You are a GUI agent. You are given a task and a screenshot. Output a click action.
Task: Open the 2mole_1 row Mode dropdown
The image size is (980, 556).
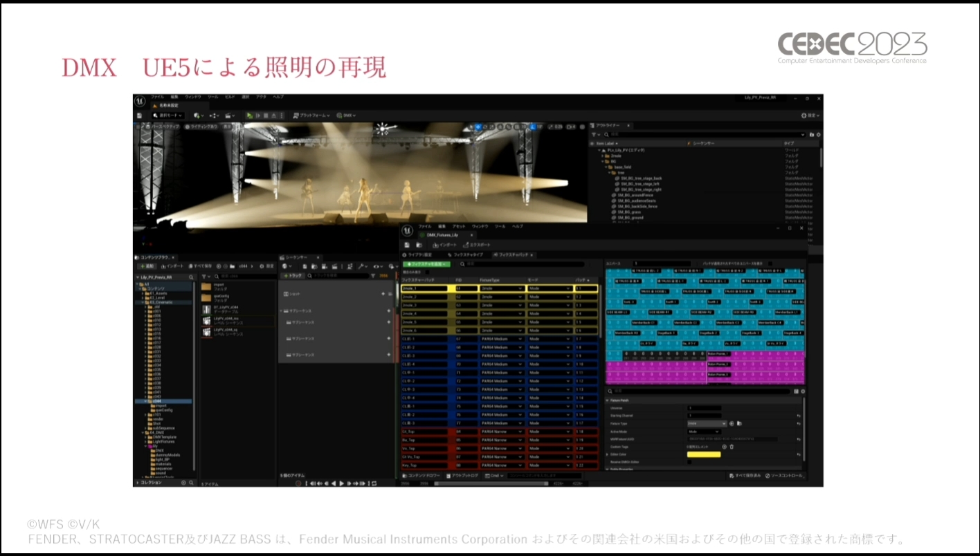549,288
